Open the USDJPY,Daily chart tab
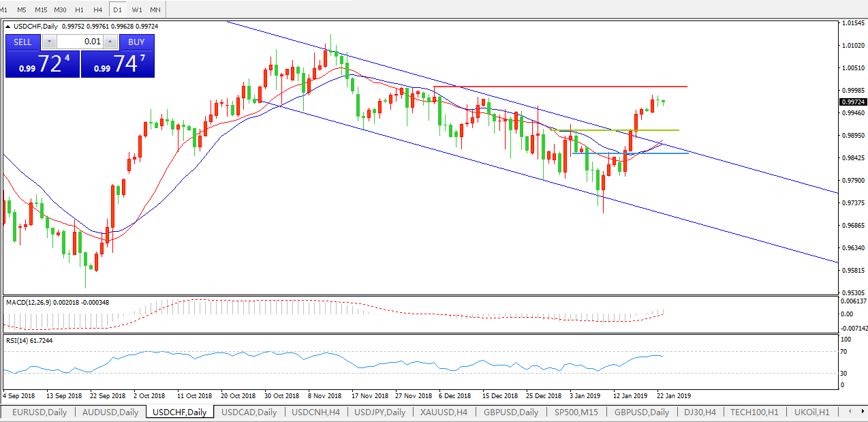 [x=379, y=412]
